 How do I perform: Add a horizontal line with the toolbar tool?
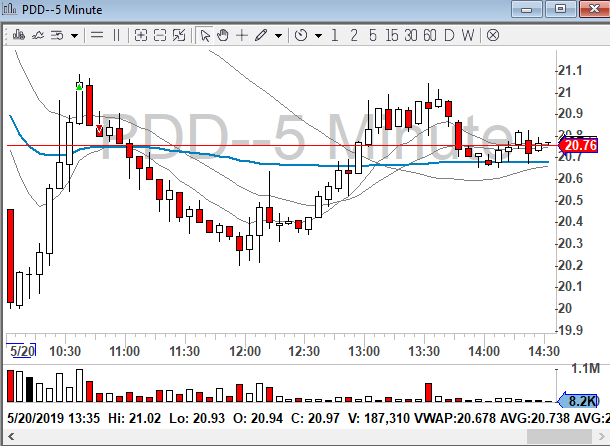pos(97,36)
